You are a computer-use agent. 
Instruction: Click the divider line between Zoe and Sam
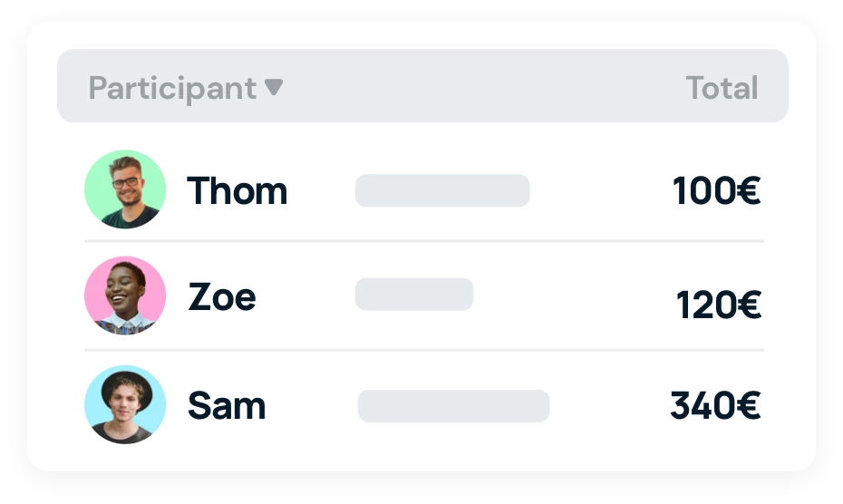coord(424,350)
